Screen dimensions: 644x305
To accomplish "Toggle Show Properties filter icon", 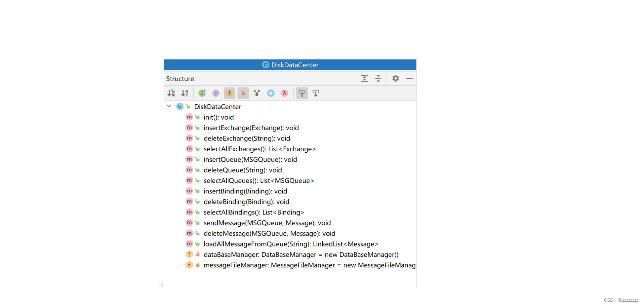I will click(216, 93).
